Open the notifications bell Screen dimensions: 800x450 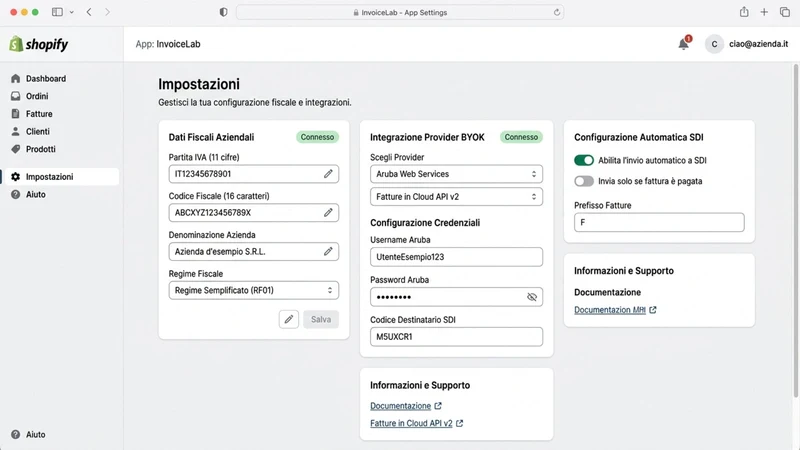[x=684, y=44]
